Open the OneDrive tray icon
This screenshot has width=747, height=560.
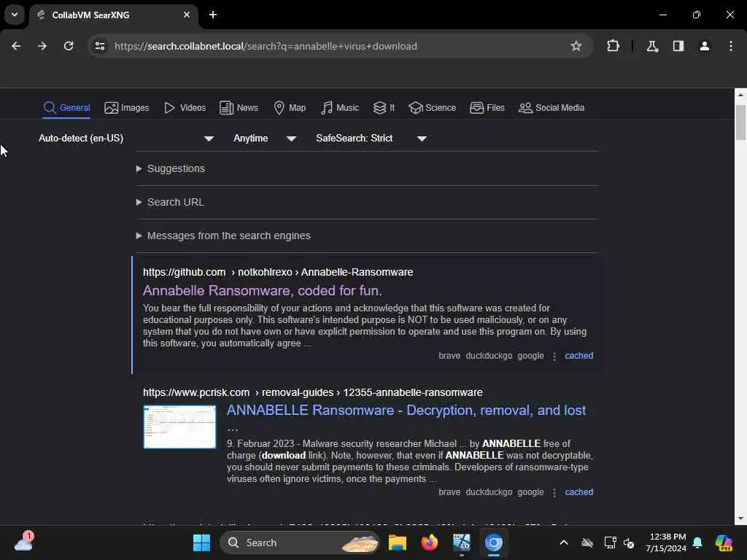coord(587,542)
